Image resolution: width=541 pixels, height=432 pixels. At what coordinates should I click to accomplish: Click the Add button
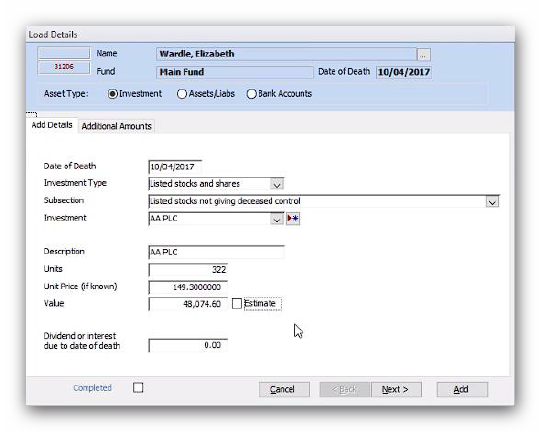coord(462,390)
